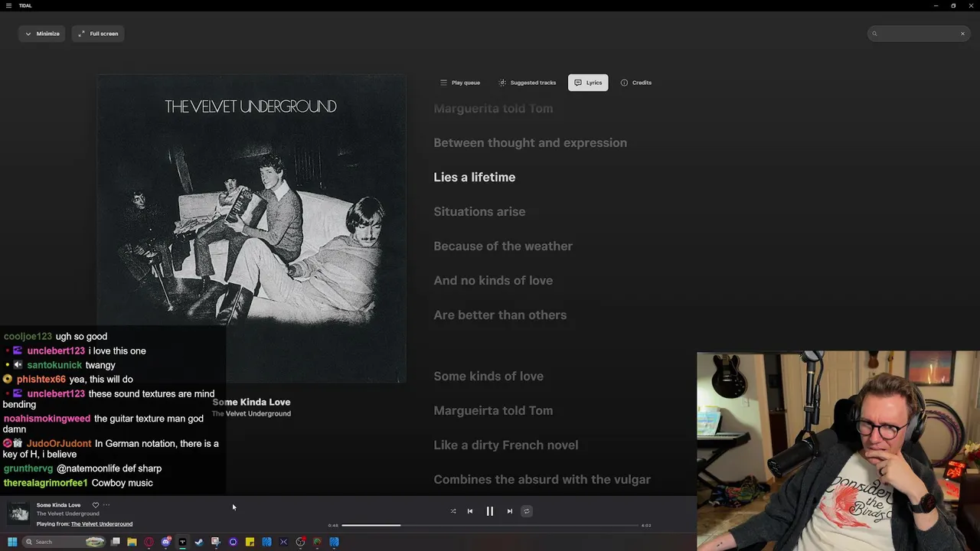This screenshot has height=551, width=980.
Task: Click chat username unclebert123 on 'i love this one'
Action: click(56, 351)
